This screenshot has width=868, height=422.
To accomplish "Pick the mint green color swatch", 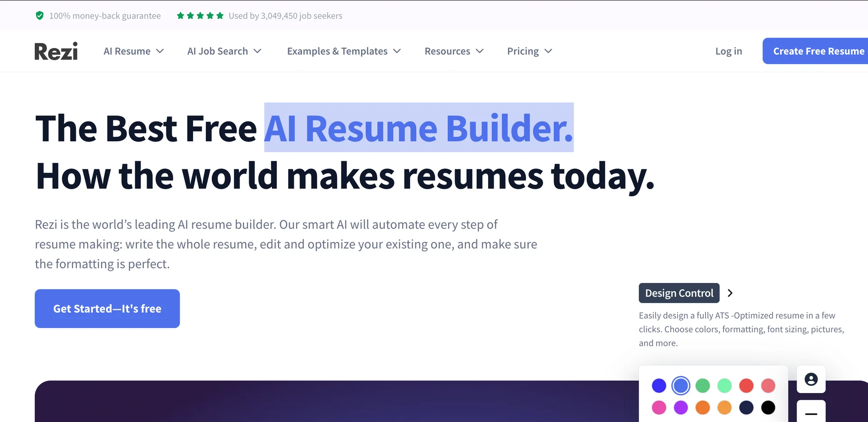I will click(x=724, y=386).
